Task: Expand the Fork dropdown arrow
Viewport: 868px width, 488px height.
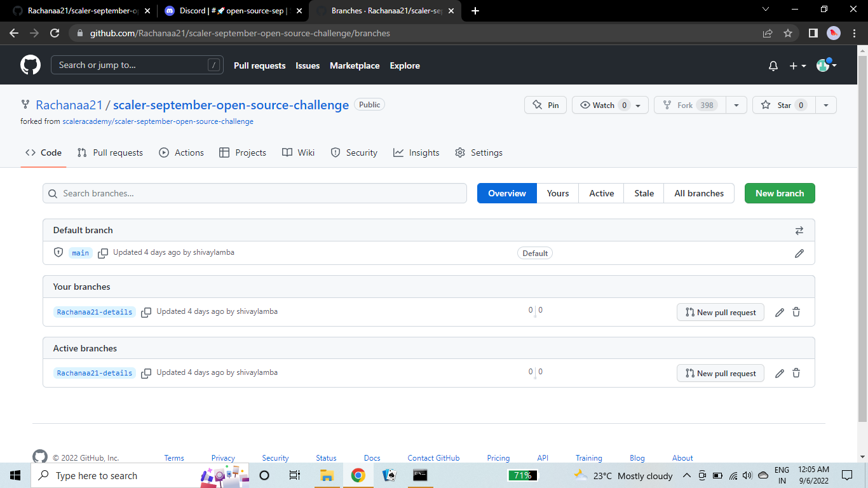Action: [736, 105]
